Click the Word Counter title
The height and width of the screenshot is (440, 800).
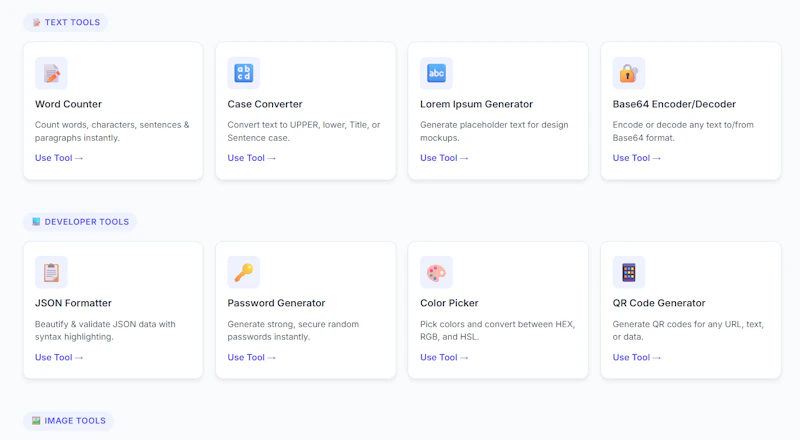pos(68,104)
